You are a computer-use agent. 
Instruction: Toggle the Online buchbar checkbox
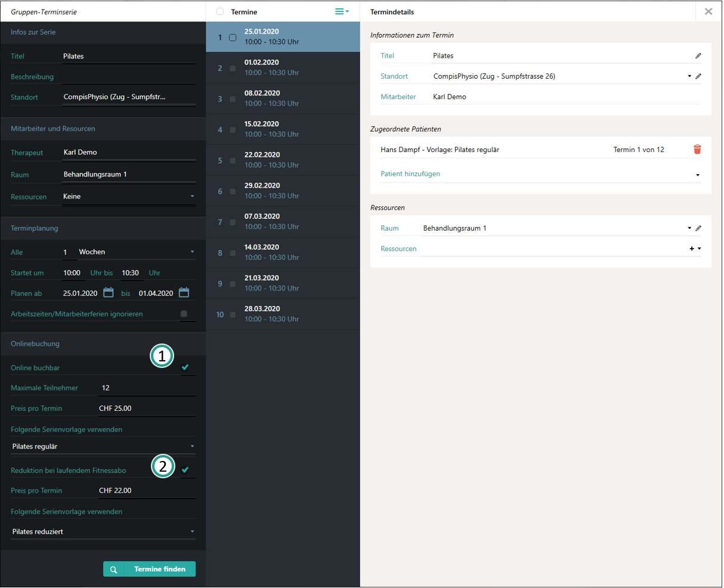tap(185, 367)
